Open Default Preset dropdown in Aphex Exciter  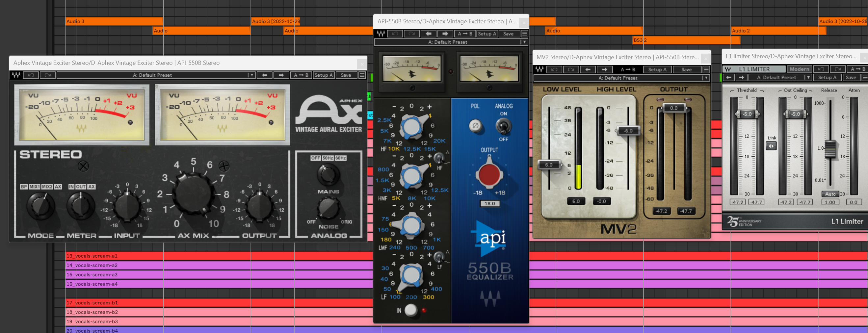(251, 75)
